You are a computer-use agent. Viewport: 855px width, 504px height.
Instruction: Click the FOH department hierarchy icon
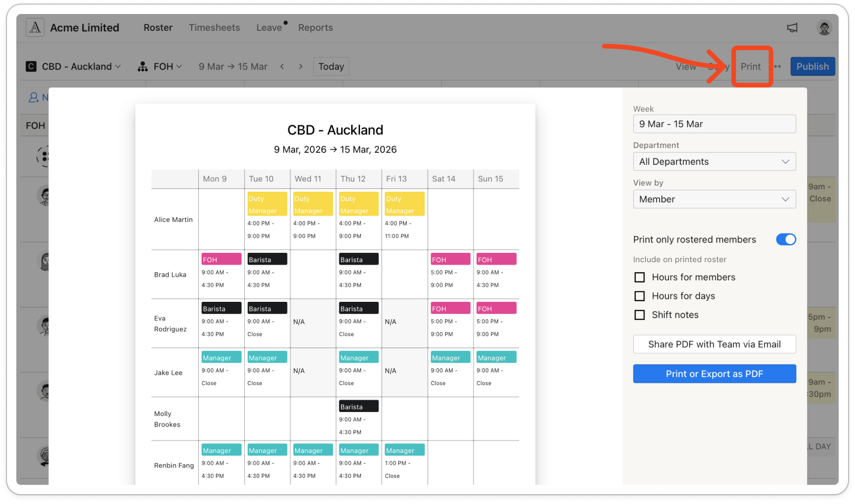(142, 66)
